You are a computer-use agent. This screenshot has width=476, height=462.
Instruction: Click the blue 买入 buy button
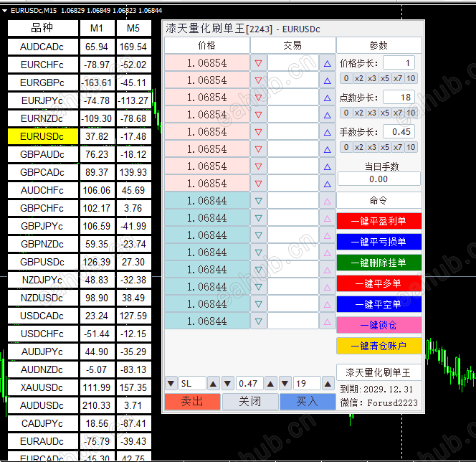[x=308, y=401]
